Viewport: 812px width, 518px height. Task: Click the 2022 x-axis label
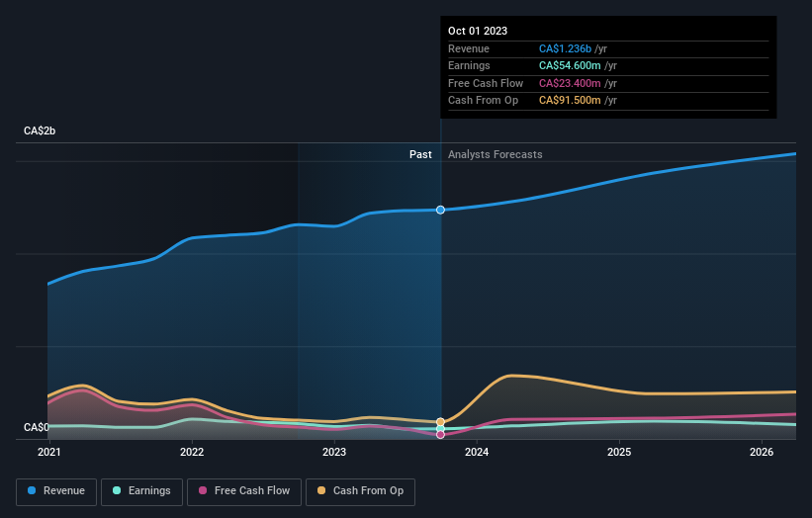(x=192, y=452)
